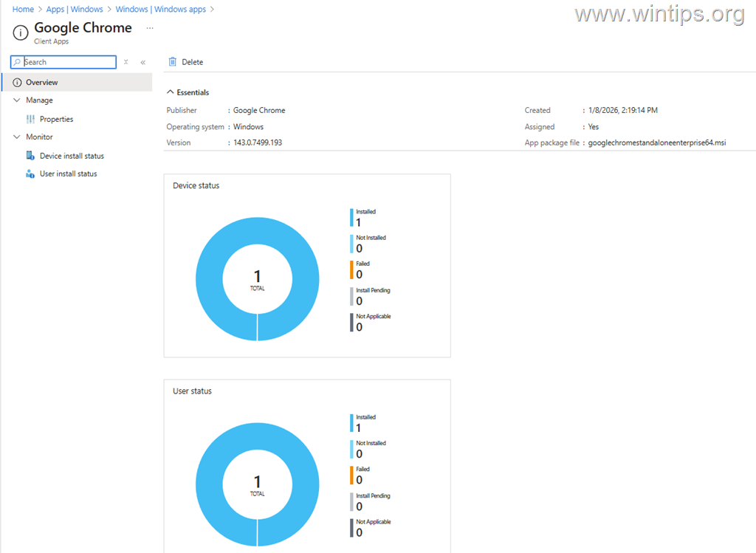Click the Installed blue swatch in Device status
The image size is (756, 553).
tap(352, 217)
